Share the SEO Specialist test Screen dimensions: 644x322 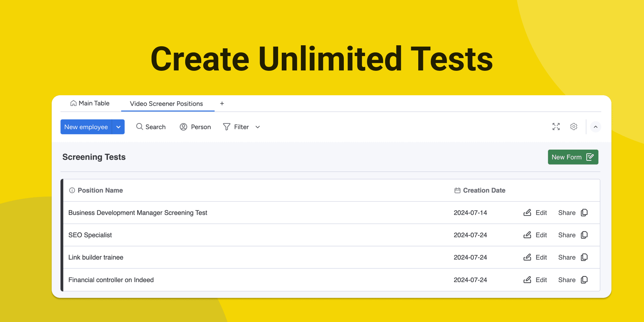(573, 235)
